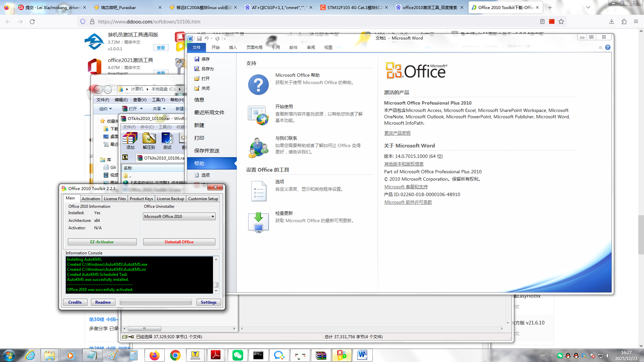
Task: Click the Uninstall Office button
Action: click(x=179, y=242)
